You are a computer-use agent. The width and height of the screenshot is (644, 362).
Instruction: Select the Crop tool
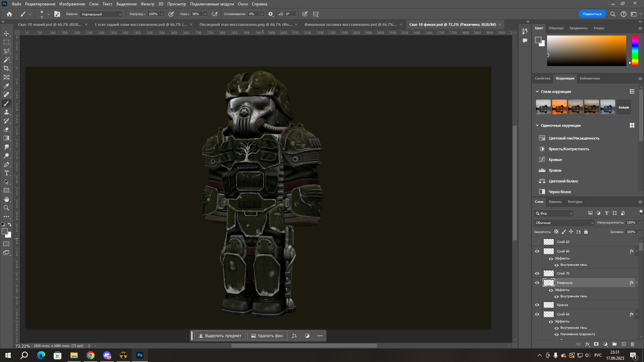6,68
